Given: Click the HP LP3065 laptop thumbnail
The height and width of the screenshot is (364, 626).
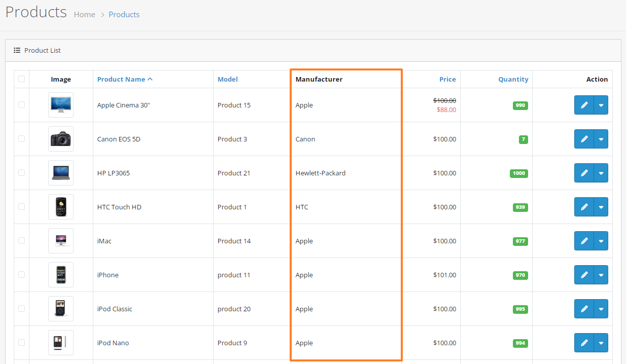Looking at the screenshot, I should [x=61, y=173].
